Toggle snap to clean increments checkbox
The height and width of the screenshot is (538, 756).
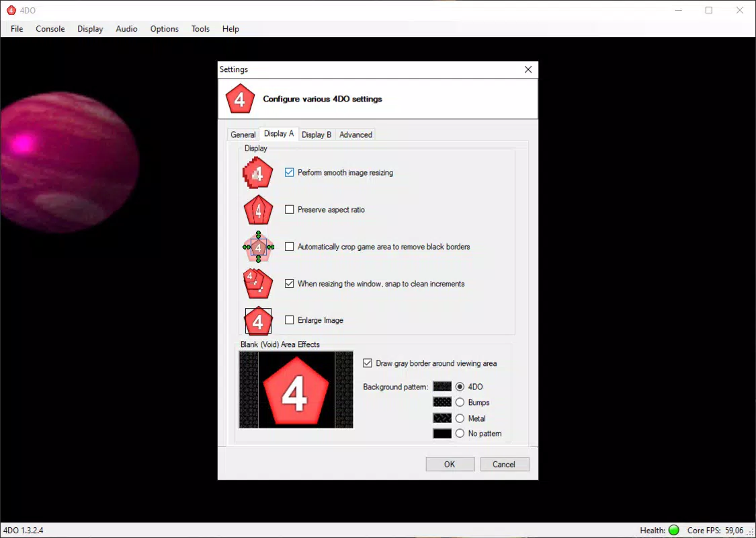tap(289, 284)
